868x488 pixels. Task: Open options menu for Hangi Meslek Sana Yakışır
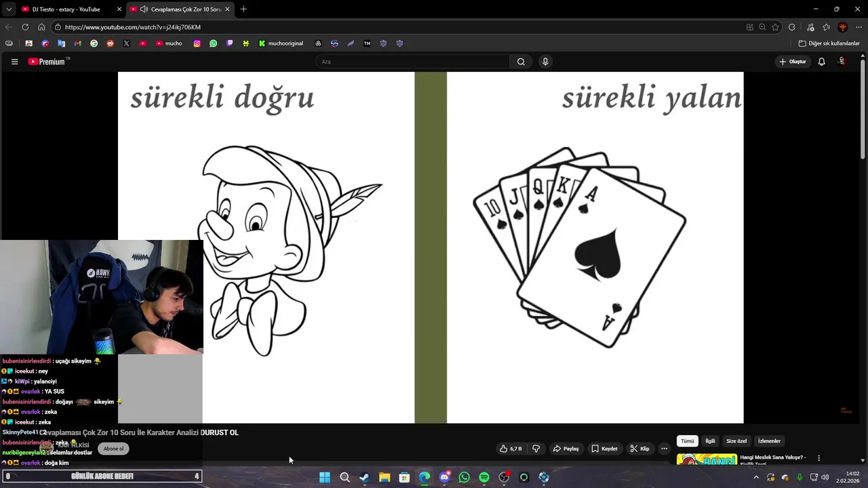click(x=818, y=458)
